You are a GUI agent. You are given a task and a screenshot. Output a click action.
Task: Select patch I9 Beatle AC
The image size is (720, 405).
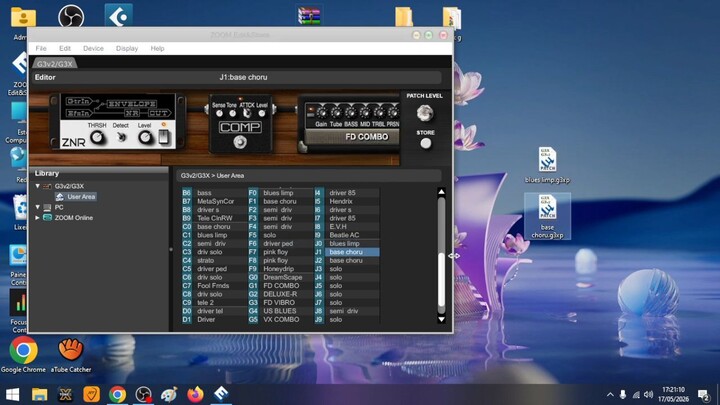coord(347,235)
